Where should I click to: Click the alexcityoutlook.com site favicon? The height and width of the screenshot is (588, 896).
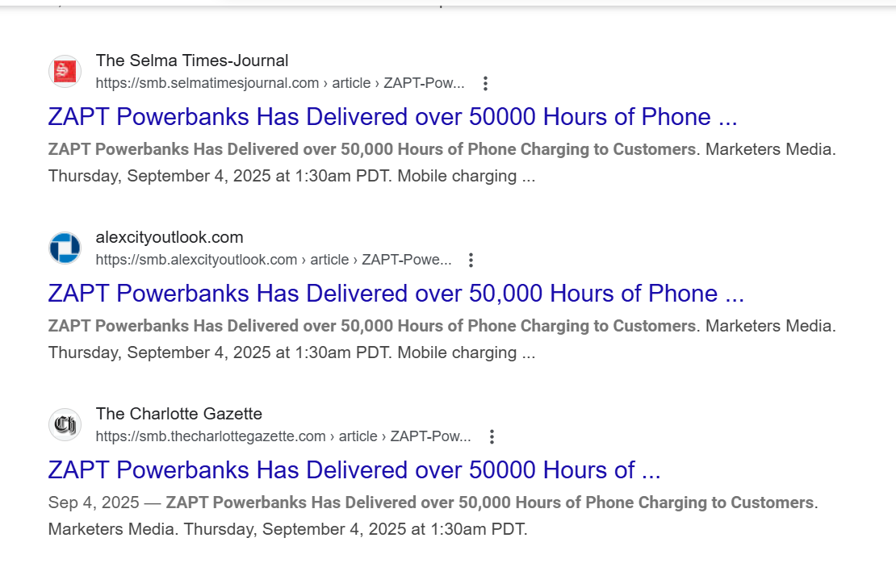[65, 248]
